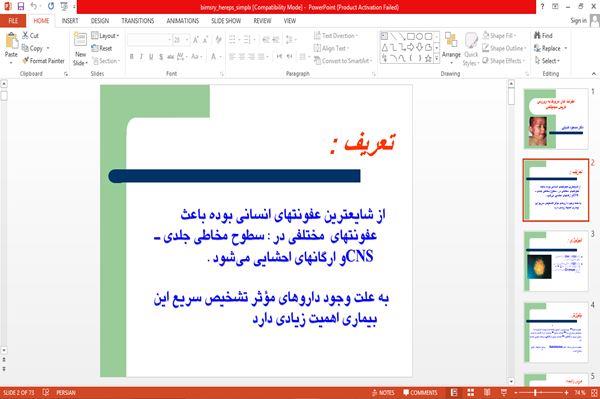Insert a right arrow shape
The width and height of the screenshot is (600, 399).
411,47
